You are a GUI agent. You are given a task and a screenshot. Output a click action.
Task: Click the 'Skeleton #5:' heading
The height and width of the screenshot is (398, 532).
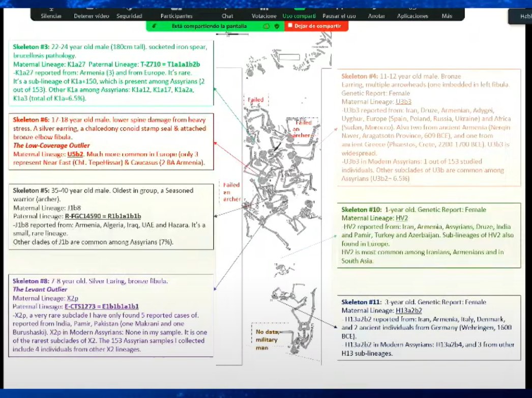click(31, 190)
